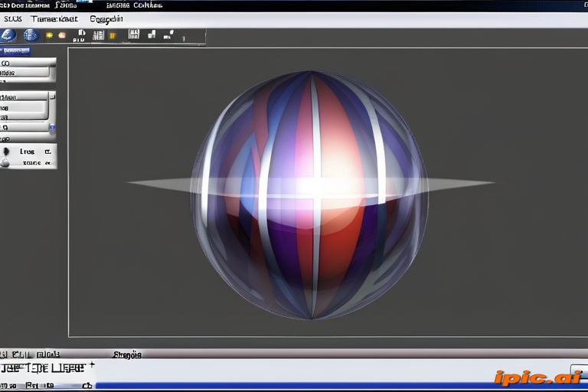Select the dark teardrop icon in left panel
The height and width of the screenshot is (392, 588).
pos(6,152)
